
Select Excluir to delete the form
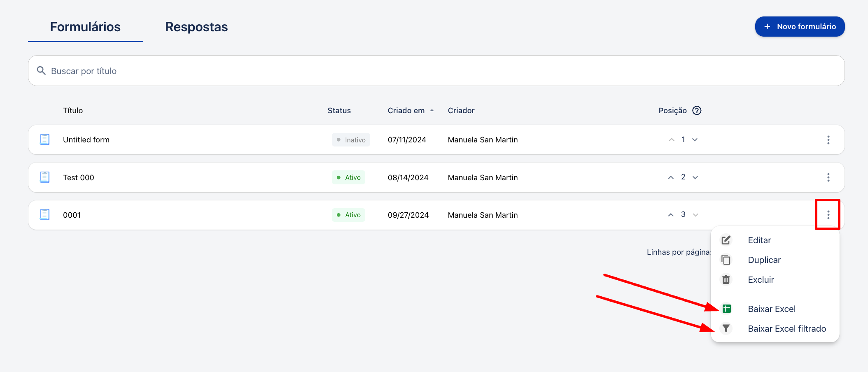(x=761, y=280)
